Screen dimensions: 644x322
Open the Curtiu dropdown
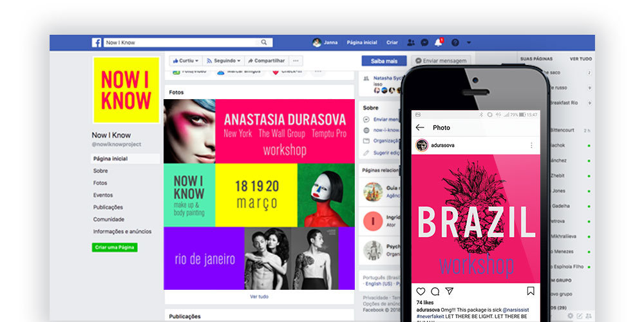(185, 61)
